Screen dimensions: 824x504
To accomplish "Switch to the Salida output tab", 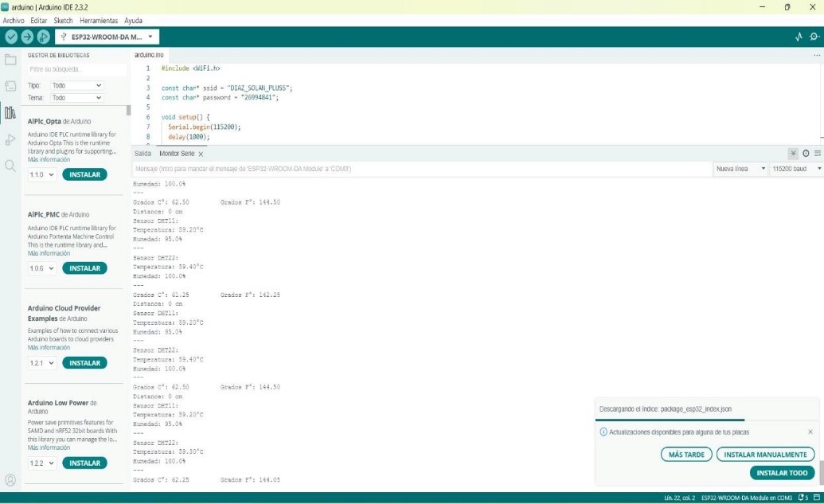I will click(143, 154).
